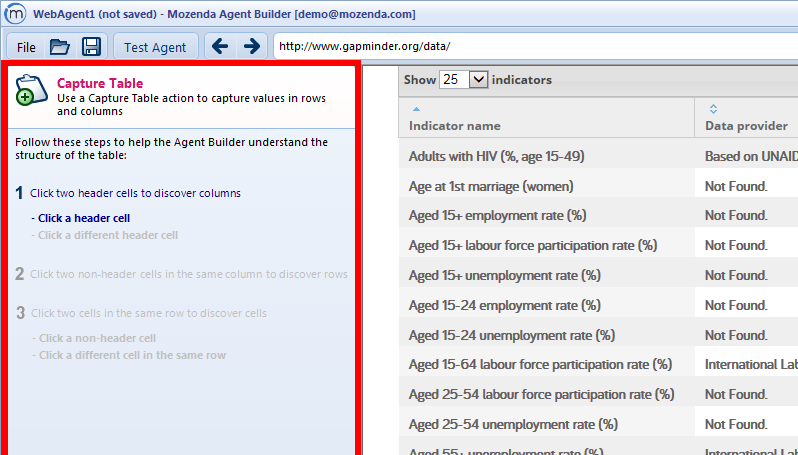Open the File menu
The height and width of the screenshot is (455, 798).
(26, 47)
